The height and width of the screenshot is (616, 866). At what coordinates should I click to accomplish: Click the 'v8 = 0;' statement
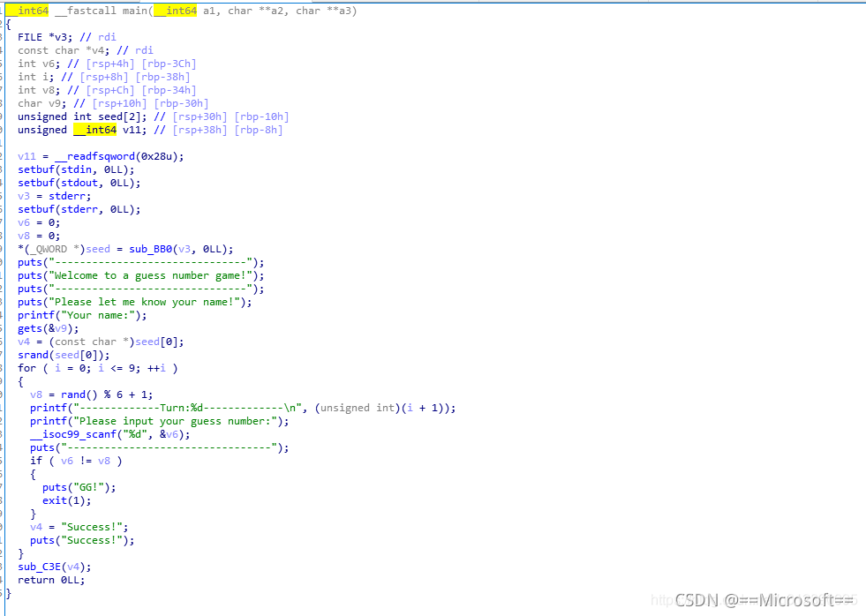click(39, 236)
